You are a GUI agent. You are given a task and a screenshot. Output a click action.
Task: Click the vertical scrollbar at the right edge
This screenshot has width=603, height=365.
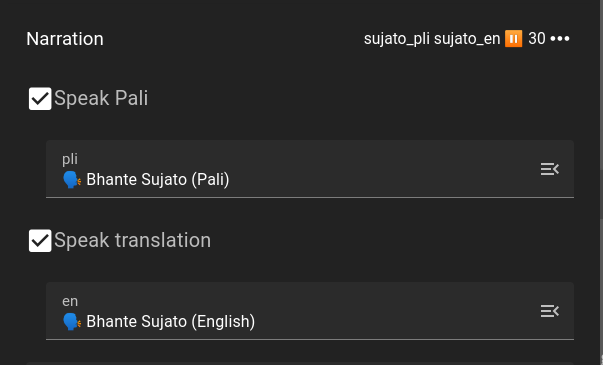[601, 182]
